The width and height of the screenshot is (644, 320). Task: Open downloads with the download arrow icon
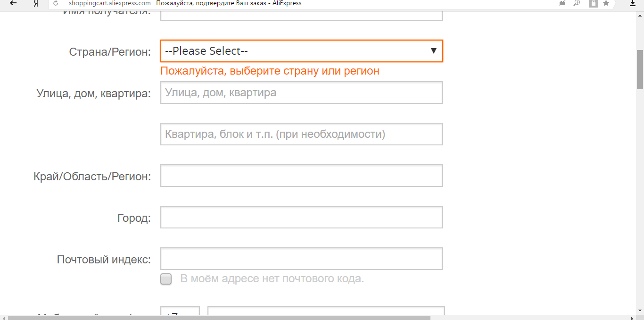(633, 3)
